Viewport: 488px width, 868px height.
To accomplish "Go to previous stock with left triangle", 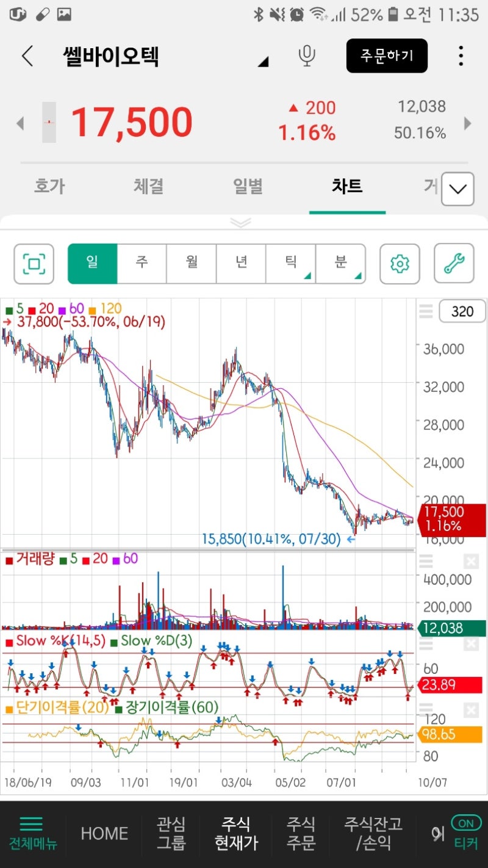I will click(x=20, y=123).
